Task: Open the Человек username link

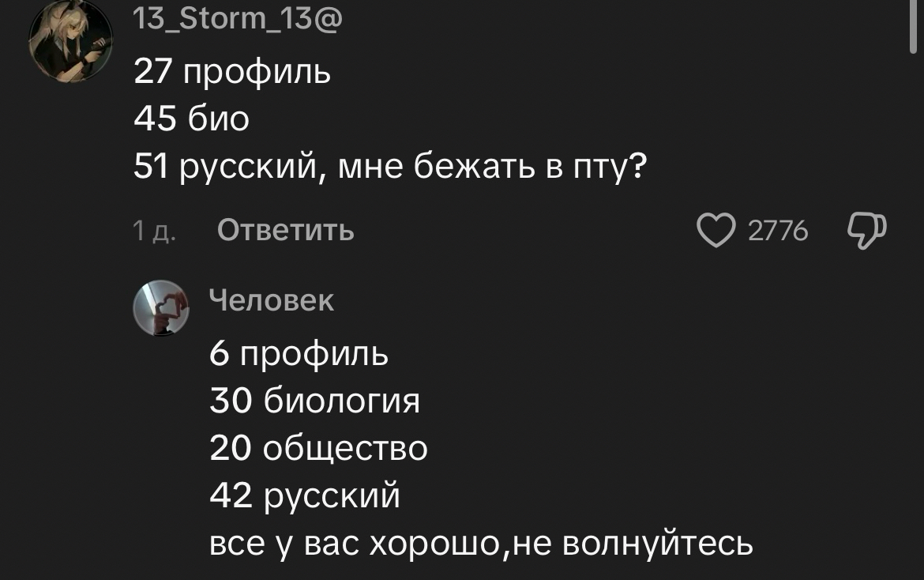Action: click(x=272, y=300)
